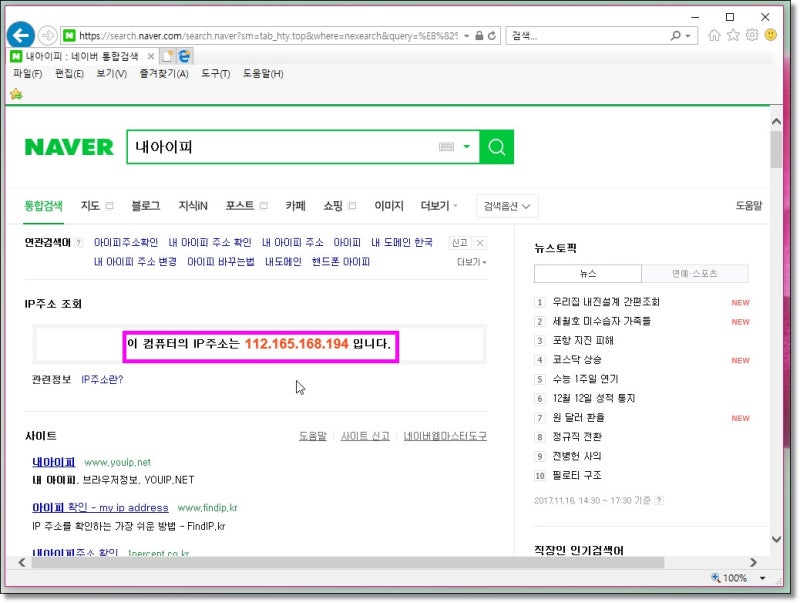The width and height of the screenshot is (800, 603).
Task: Expand the 더보기 search category menu
Action: pyautogui.click(x=439, y=206)
